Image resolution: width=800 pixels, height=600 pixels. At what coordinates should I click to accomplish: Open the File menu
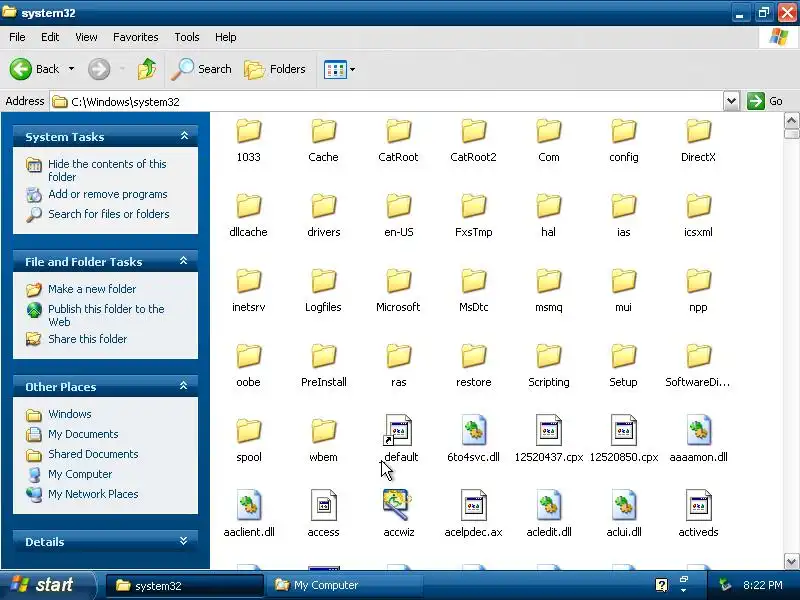click(17, 37)
